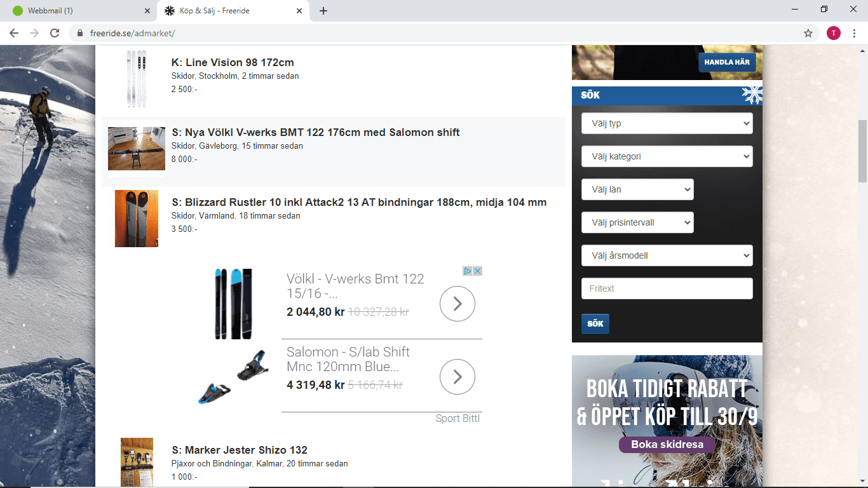Click the Fritext search field

coord(667,288)
